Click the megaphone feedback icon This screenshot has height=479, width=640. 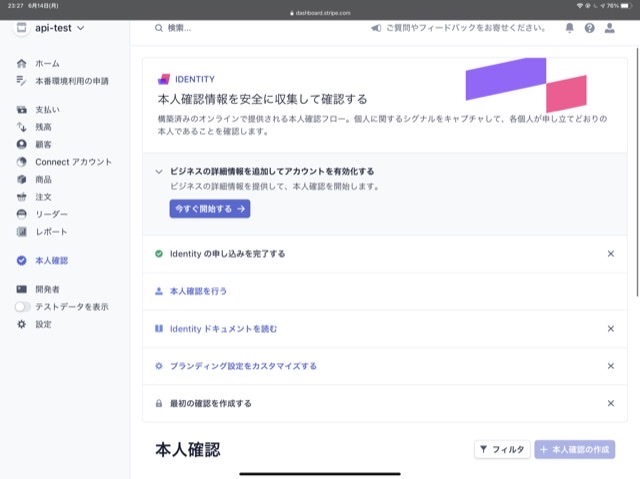click(x=376, y=28)
